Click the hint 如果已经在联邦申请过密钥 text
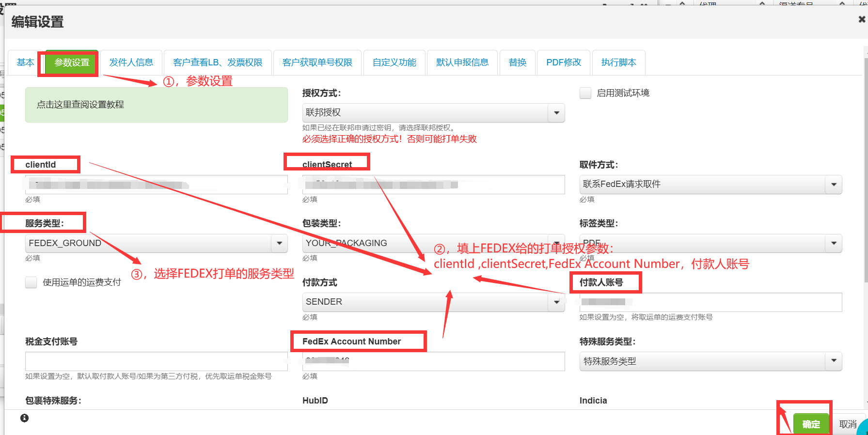Image resolution: width=868 pixels, height=435 pixels. [x=379, y=128]
